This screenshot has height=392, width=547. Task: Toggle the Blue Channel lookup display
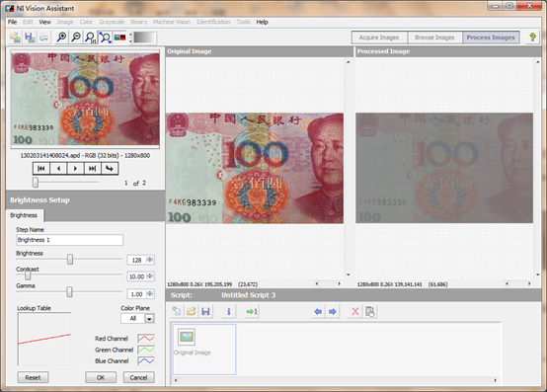point(146,360)
